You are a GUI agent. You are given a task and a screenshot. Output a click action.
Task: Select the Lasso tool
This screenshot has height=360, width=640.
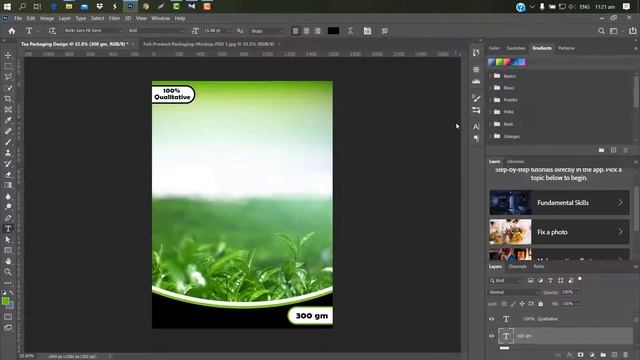[x=8, y=77]
